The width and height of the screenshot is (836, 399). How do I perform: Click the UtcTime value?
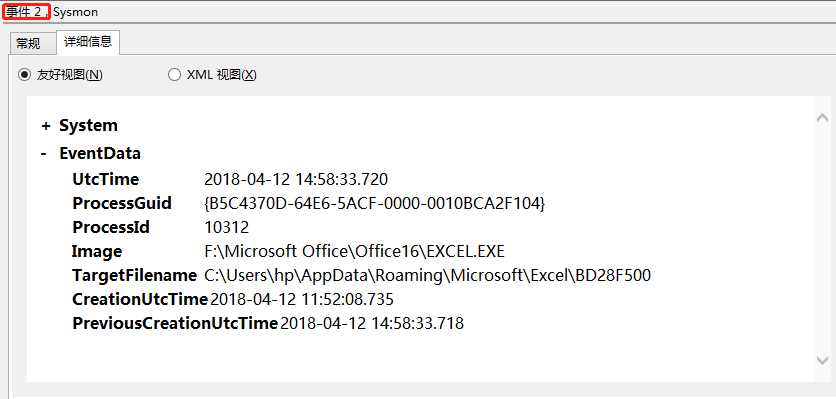(296, 179)
